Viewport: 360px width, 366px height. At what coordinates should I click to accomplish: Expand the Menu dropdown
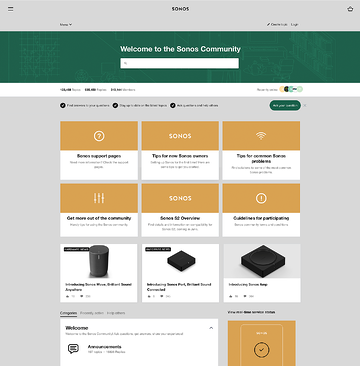pos(66,24)
